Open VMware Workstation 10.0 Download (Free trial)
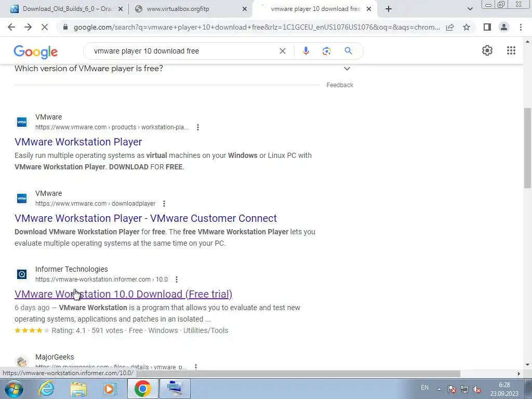 [124, 294]
